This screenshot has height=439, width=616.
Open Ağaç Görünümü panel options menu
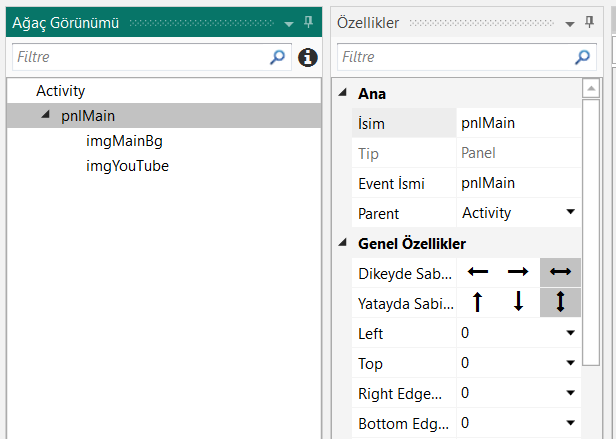pyautogui.click(x=289, y=23)
